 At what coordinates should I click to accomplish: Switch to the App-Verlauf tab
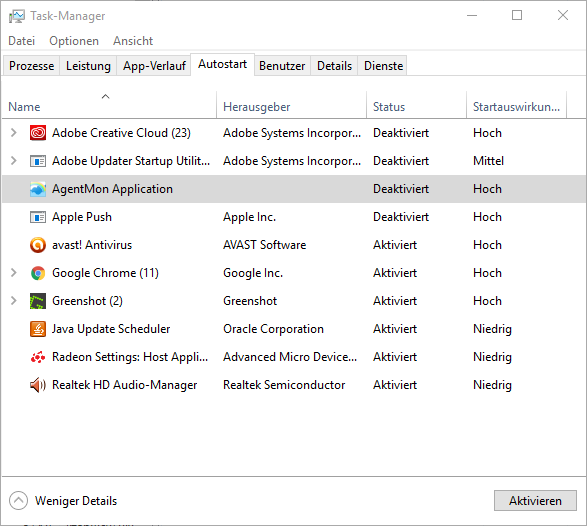click(x=154, y=66)
